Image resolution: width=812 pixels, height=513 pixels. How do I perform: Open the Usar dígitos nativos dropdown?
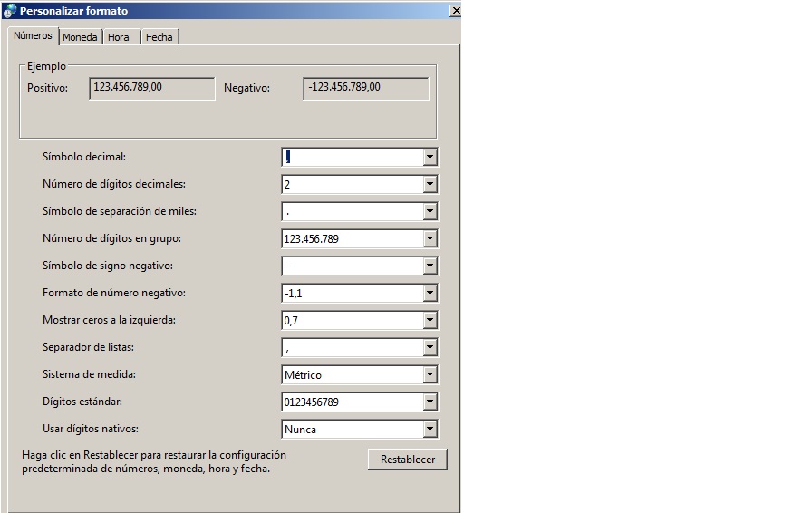coord(430,430)
